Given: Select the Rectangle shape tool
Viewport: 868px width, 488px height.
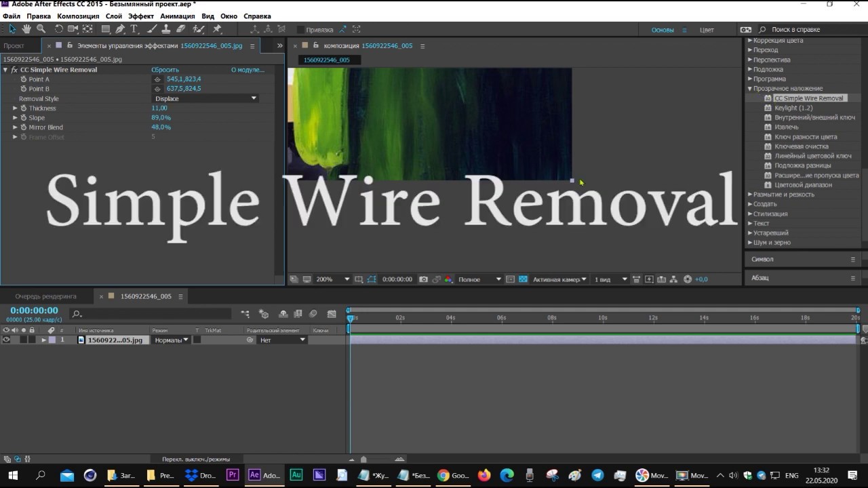Looking at the screenshot, I should coord(106,29).
